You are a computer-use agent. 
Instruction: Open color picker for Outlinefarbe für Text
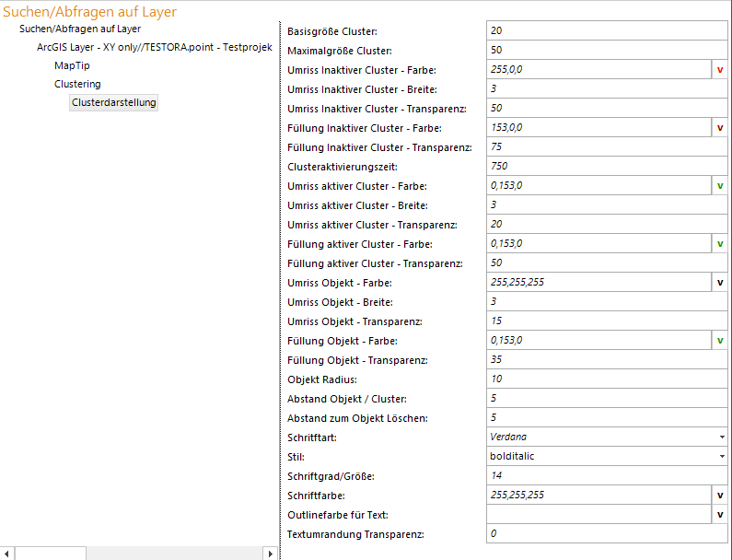click(x=719, y=515)
